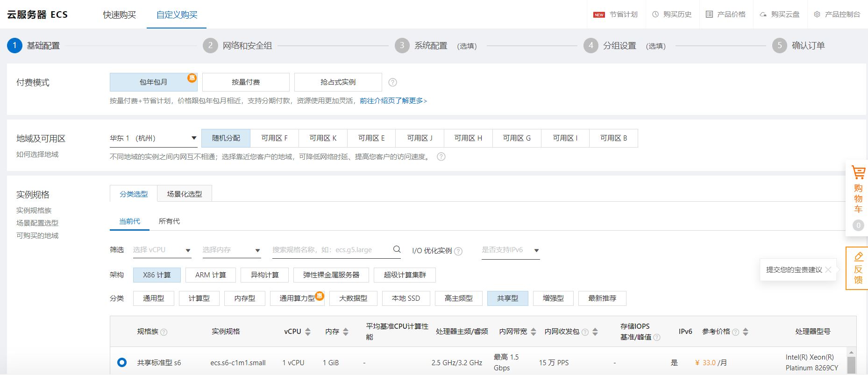Viewport: 868px width, 375px height.
Task: Click the 购买历史 clock icon
Action: coord(655,14)
